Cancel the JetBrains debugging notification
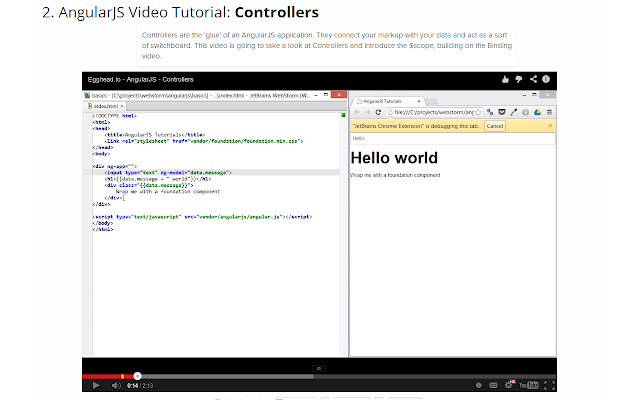Screen dimensions: 640x400 pyautogui.click(x=495, y=126)
